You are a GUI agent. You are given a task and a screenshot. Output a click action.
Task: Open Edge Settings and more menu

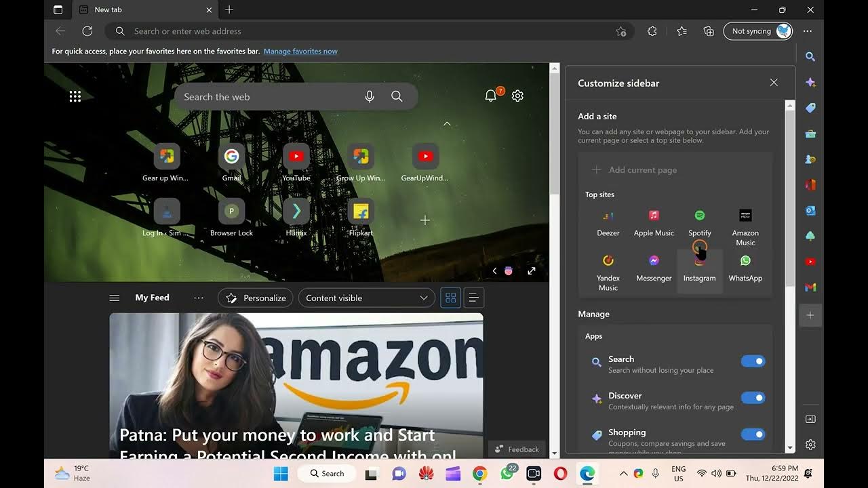click(x=807, y=31)
